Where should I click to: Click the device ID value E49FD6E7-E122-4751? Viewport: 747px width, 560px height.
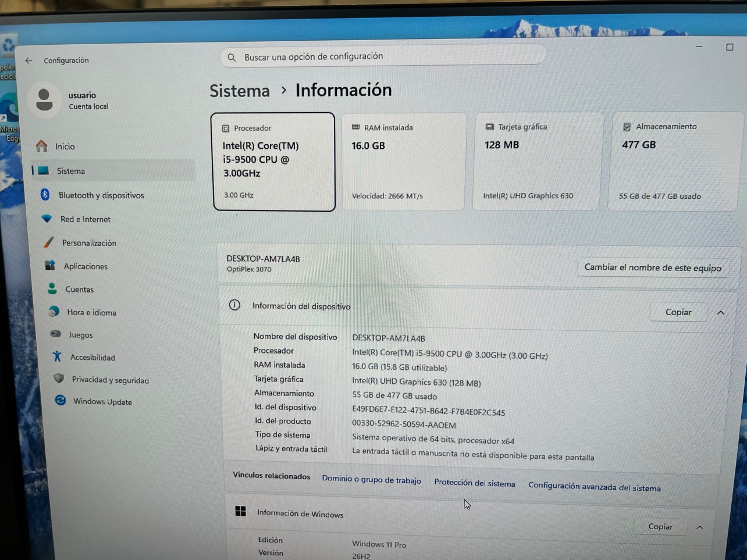coord(428,412)
